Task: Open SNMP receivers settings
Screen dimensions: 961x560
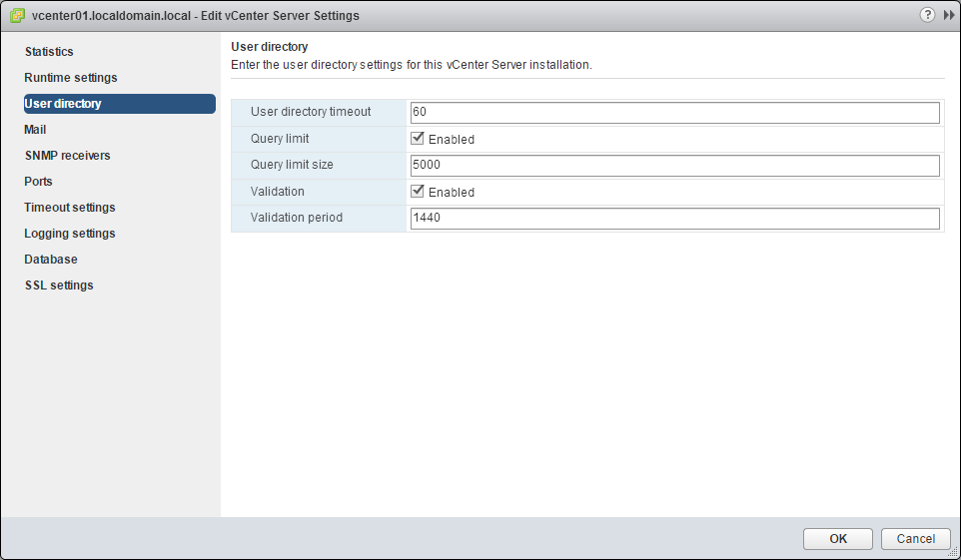Action: [x=67, y=156]
